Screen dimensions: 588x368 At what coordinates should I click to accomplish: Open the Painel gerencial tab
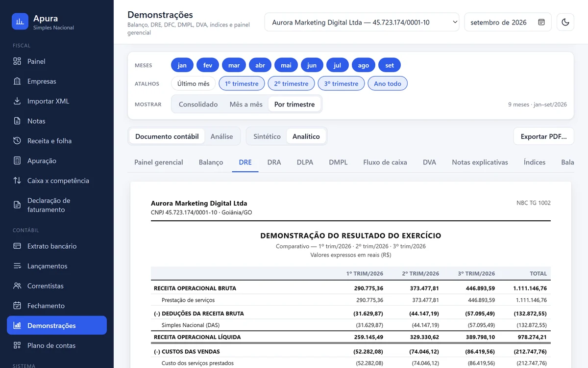pyautogui.click(x=159, y=162)
